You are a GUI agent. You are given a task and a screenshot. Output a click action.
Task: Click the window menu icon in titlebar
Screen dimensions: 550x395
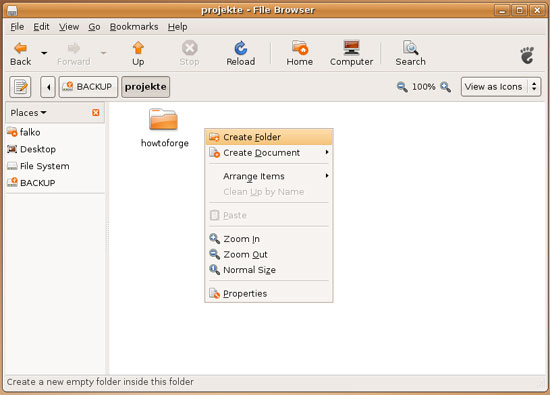click(x=12, y=11)
